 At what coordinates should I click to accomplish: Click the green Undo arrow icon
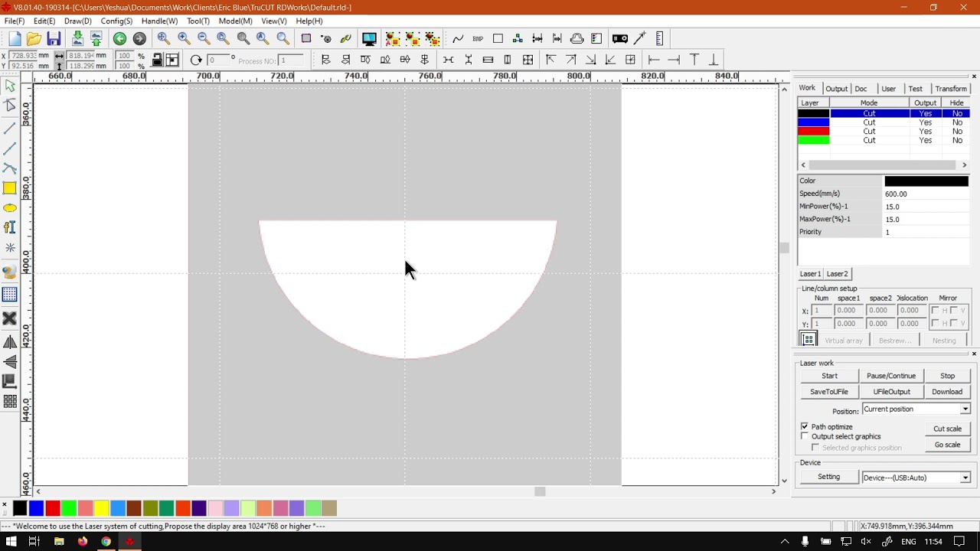pyautogui.click(x=119, y=39)
